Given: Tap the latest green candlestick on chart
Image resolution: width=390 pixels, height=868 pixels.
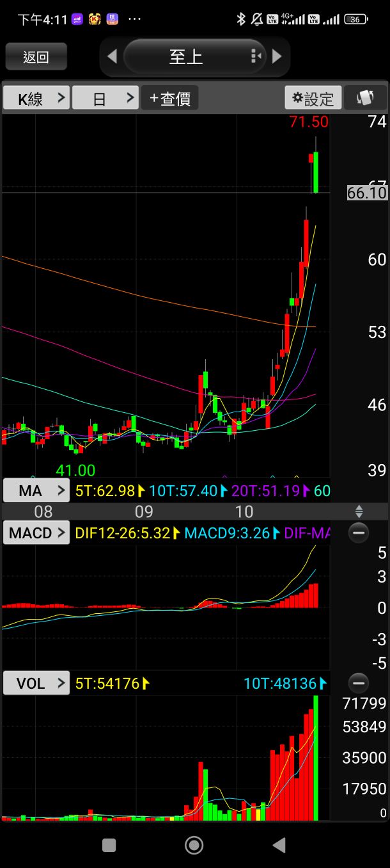Looking at the screenshot, I should tap(316, 172).
